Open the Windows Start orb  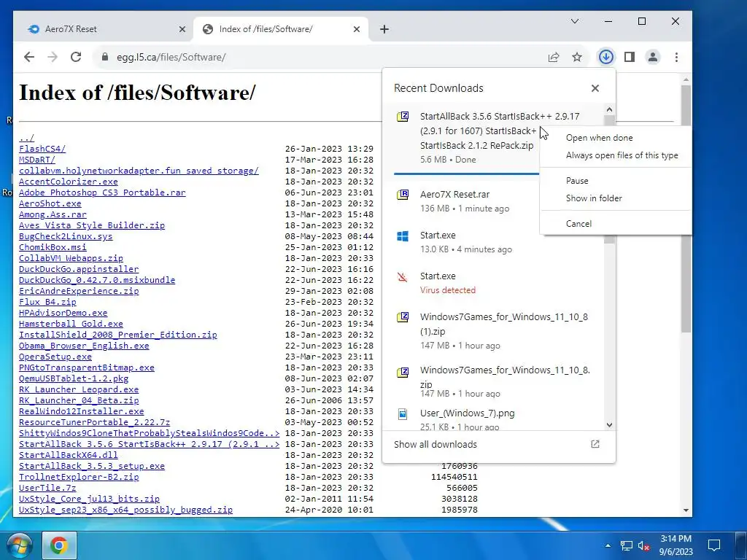(19, 545)
